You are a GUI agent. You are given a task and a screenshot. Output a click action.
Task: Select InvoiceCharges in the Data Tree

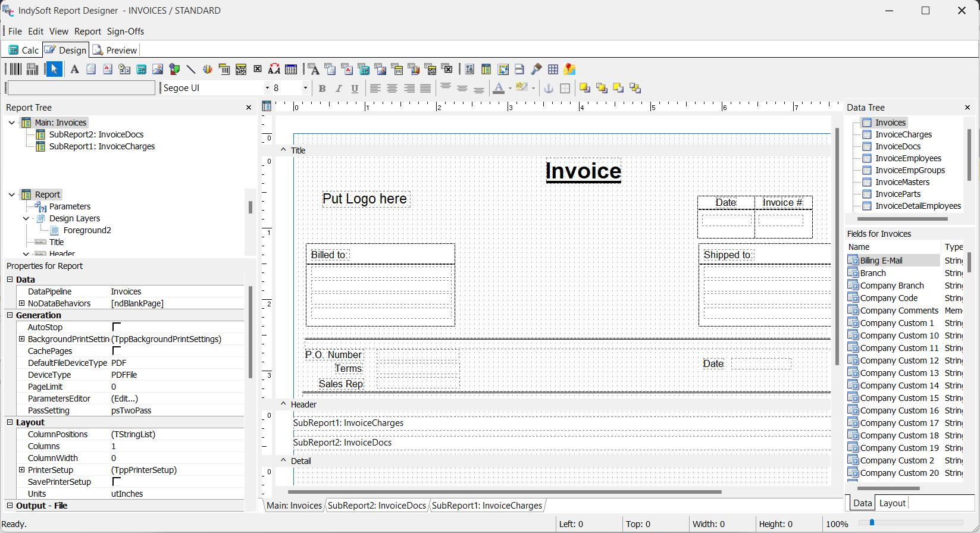[903, 134]
